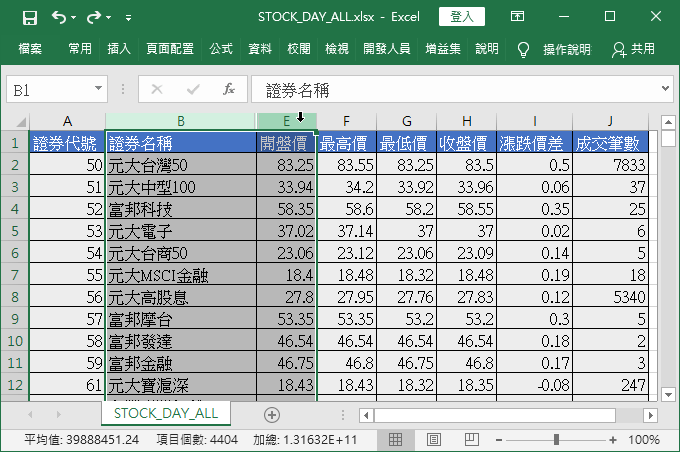Click header cell 最高價
Screen dimensions: 680x452
click(x=347, y=143)
